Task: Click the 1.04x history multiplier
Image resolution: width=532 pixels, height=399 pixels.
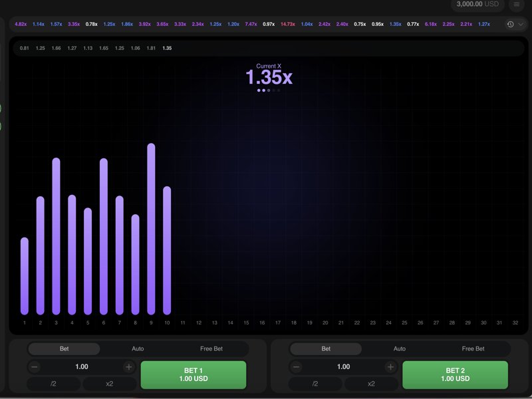Action: point(307,24)
